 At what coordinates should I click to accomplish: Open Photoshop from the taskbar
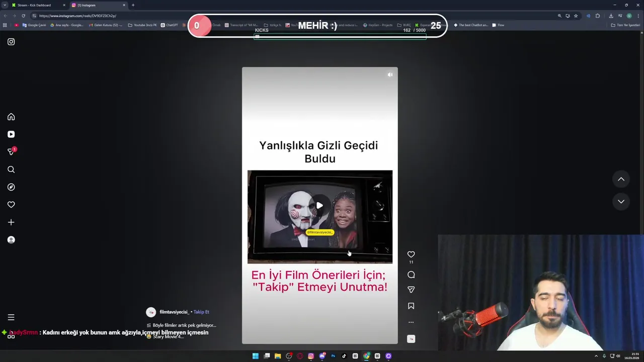(333, 356)
